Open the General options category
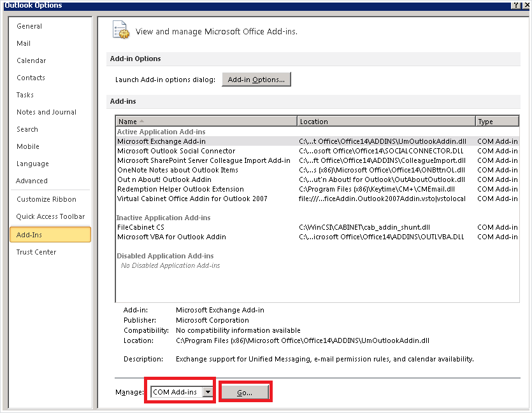The height and width of the screenshot is (413, 532). pyautogui.click(x=29, y=26)
